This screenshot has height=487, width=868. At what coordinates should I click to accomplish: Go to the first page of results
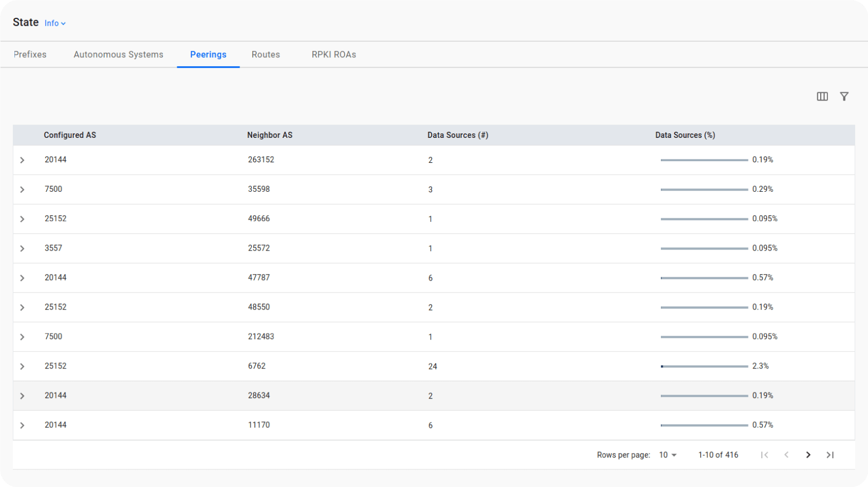click(x=765, y=455)
